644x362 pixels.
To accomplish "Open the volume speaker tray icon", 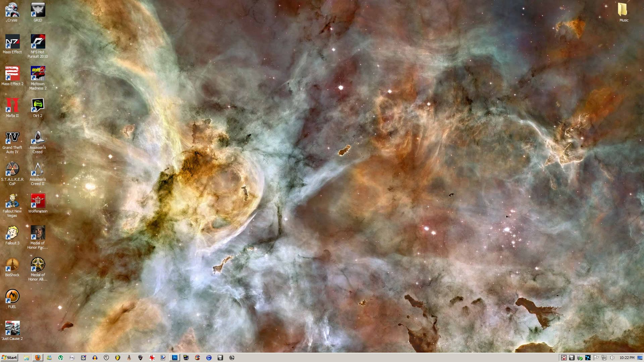I will click(x=612, y=358).
